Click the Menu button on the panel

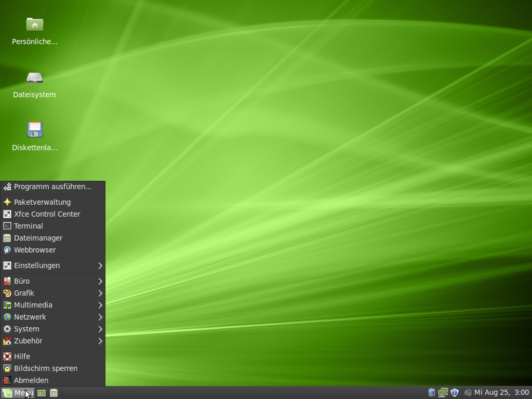(x=18, y=393)
